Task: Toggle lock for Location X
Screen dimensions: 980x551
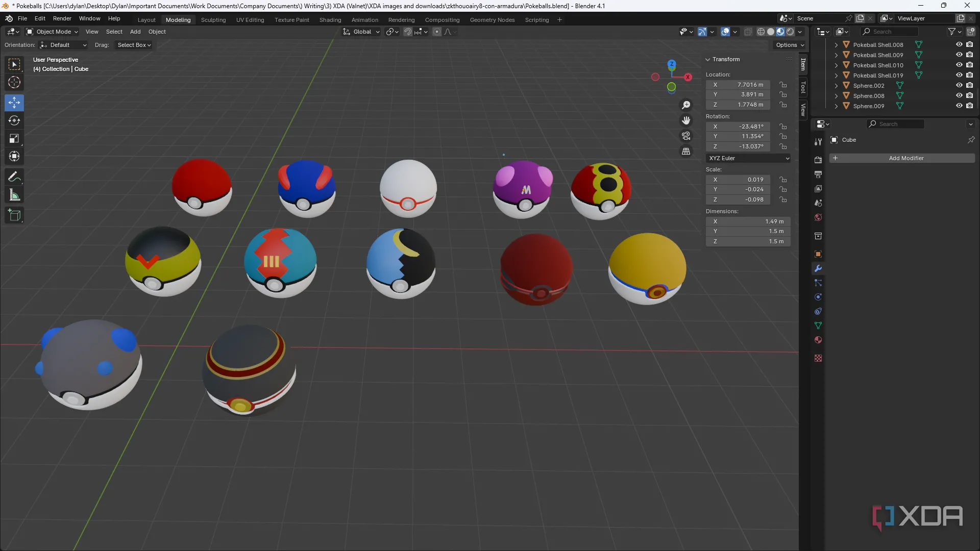Action: (783, 85)
